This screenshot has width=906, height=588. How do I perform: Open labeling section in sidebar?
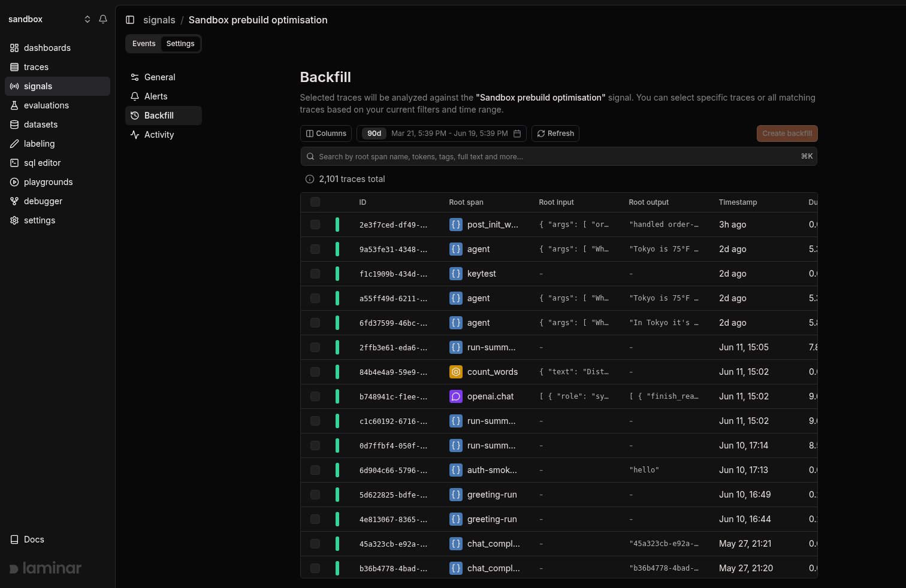(58, 144)
